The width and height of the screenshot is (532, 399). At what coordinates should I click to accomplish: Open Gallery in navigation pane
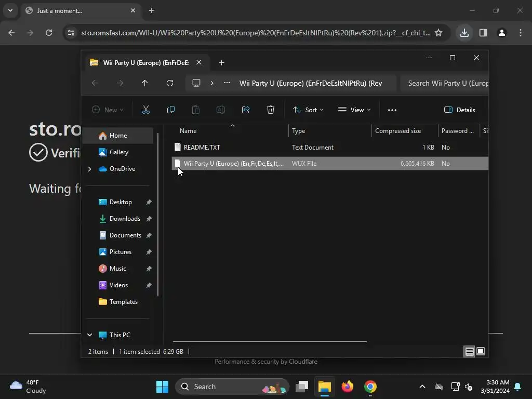(119, 152)
